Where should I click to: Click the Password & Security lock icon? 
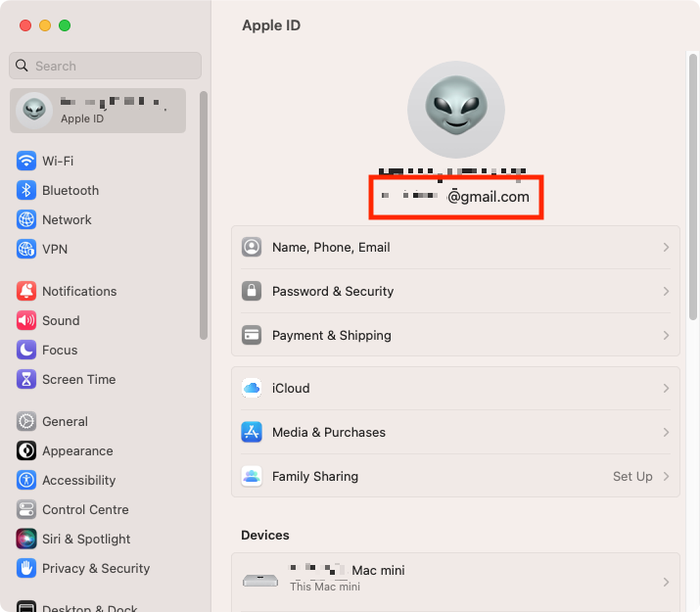coord(252,291)
